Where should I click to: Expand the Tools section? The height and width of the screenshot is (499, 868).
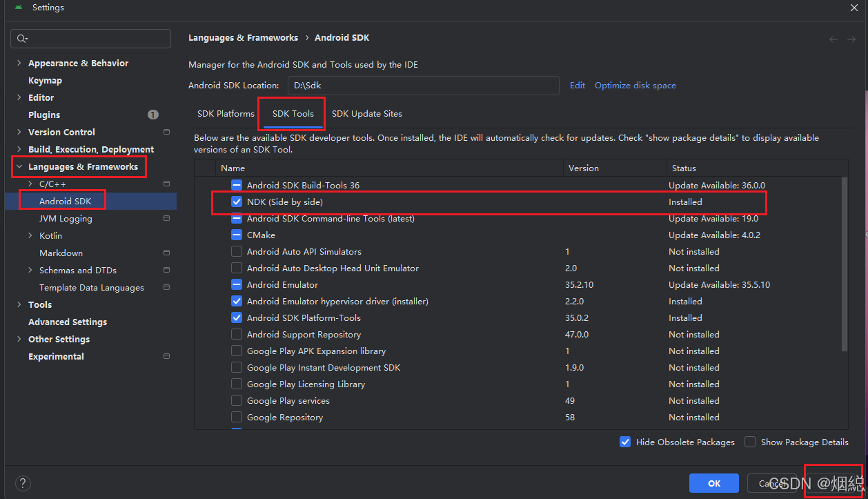[19, 304]
